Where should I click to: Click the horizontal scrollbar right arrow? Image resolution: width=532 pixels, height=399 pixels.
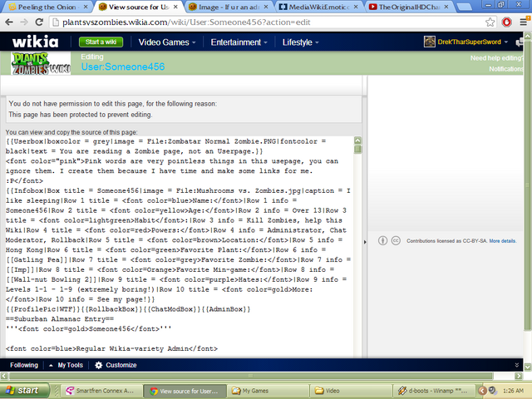518,376
